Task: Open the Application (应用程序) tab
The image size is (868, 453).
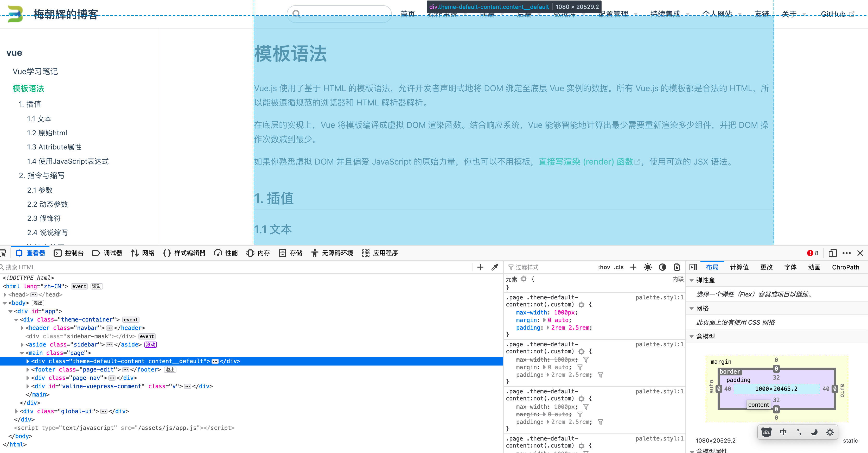Action: tap(380, 253)
